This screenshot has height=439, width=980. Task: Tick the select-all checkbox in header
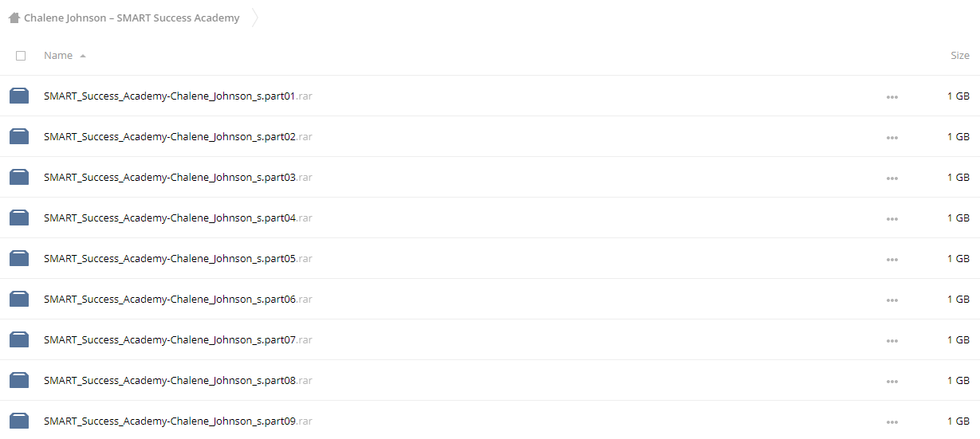click(x=21, y=56)
